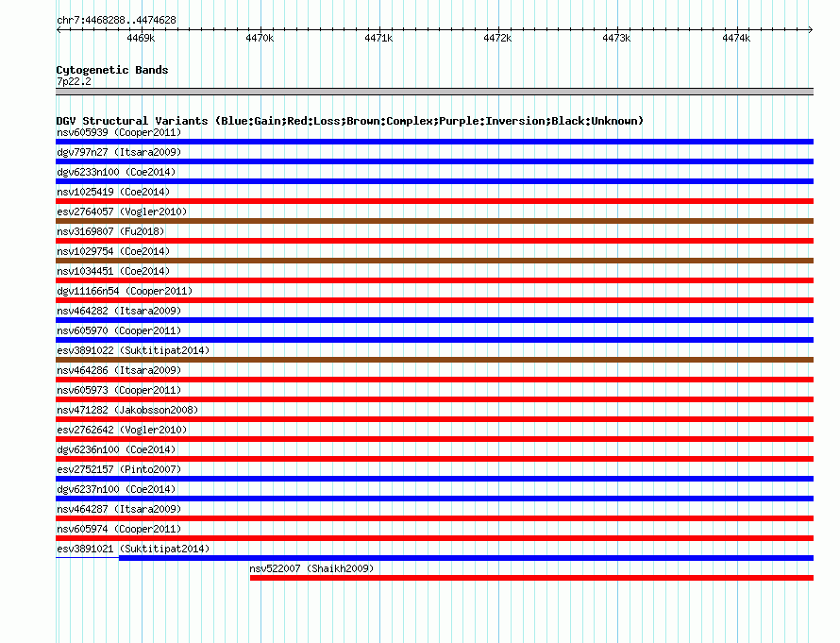The width and height of the screenshot is (840, 643).
Task: Click the chr7:4468288..4474628 region label
Action: point(116,20)
